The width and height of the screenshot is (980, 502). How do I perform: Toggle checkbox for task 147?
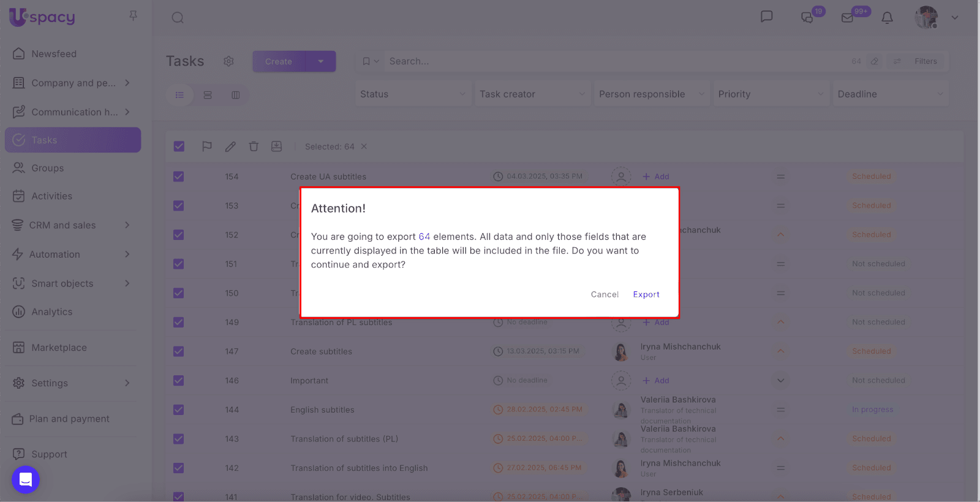[x=179, y=351]
